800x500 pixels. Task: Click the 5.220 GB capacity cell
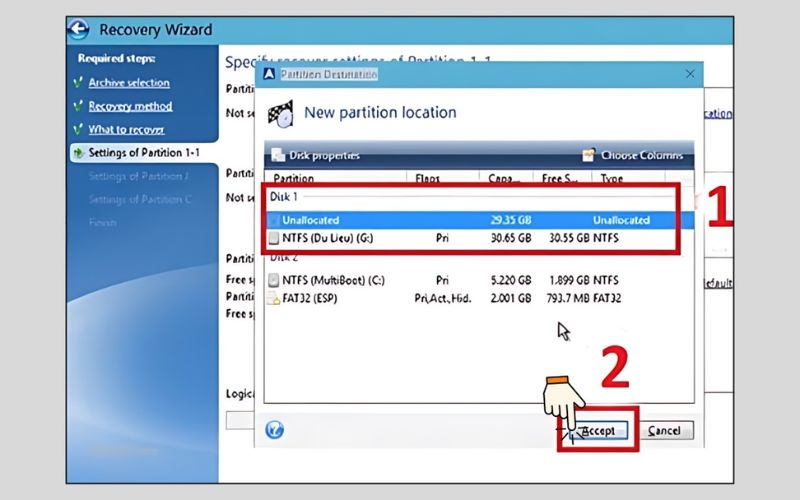(511, 280)
